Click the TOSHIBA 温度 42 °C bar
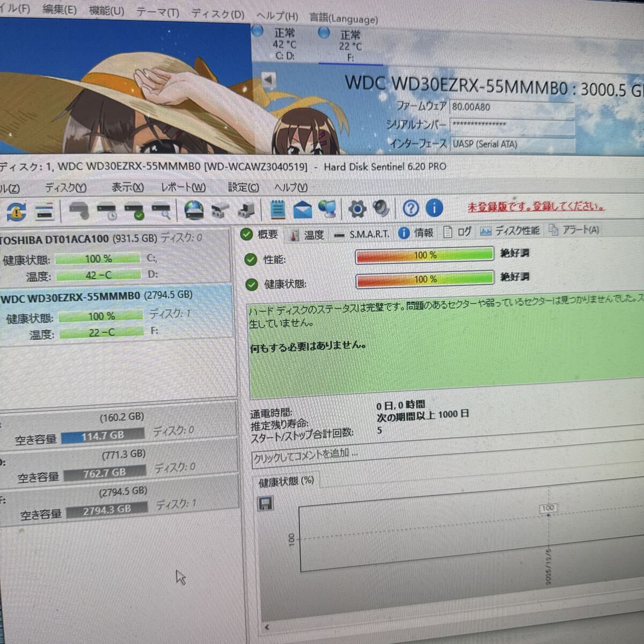This screenshot has width=644, height=644. pos(99,276)
